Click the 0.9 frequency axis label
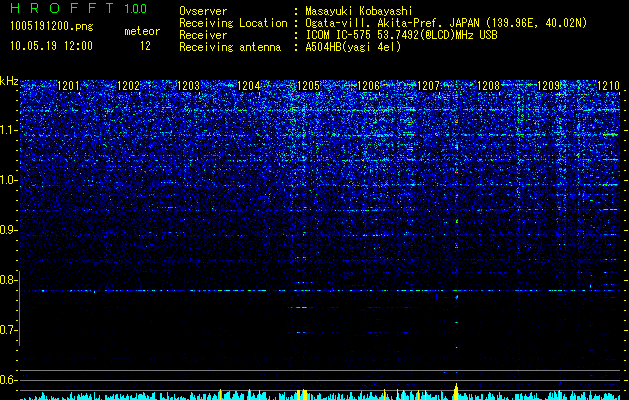 click(8, 230)
